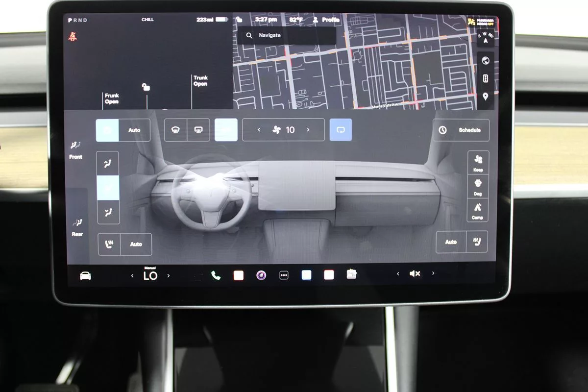Image resolution: width=588 pixels, height=392 pixels.
Task: Enable Camp mode
Action: point(477,211)
